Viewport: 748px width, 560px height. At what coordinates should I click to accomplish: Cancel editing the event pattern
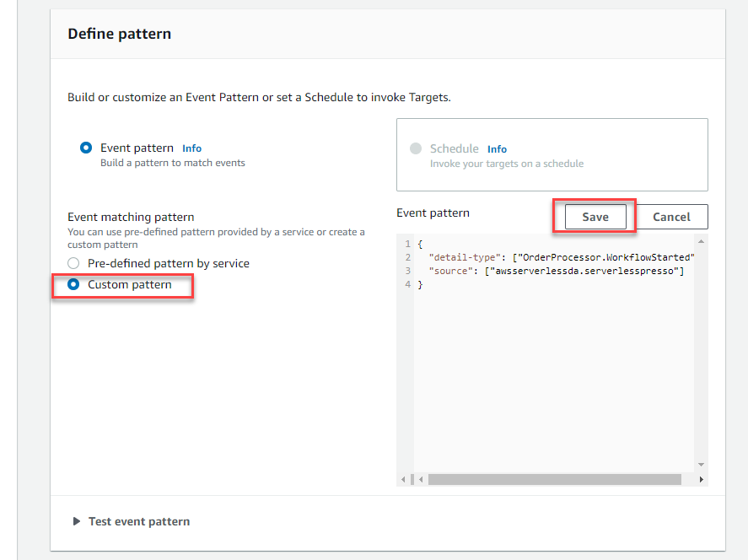tap(671, 217)
